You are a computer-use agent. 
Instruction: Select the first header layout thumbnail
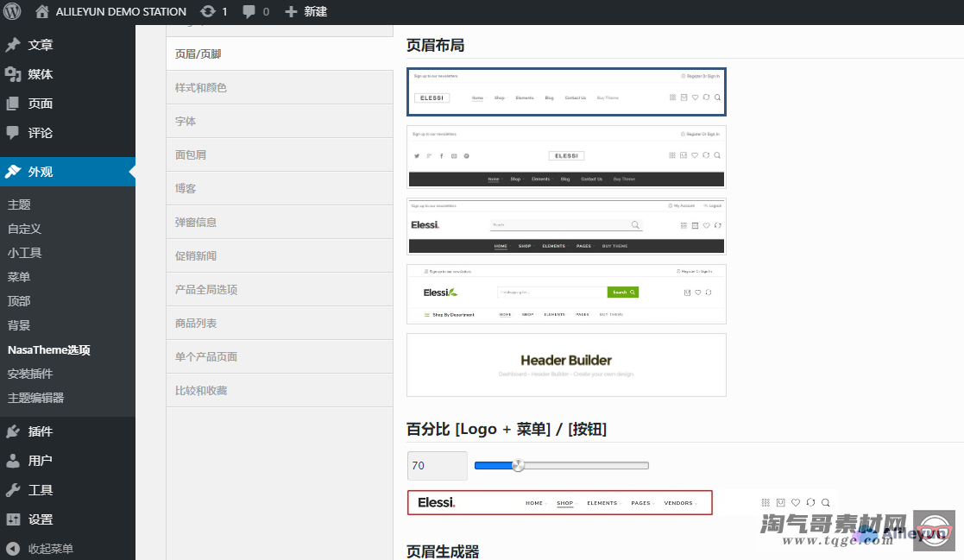pyautogui.click(x=566, y=91)
